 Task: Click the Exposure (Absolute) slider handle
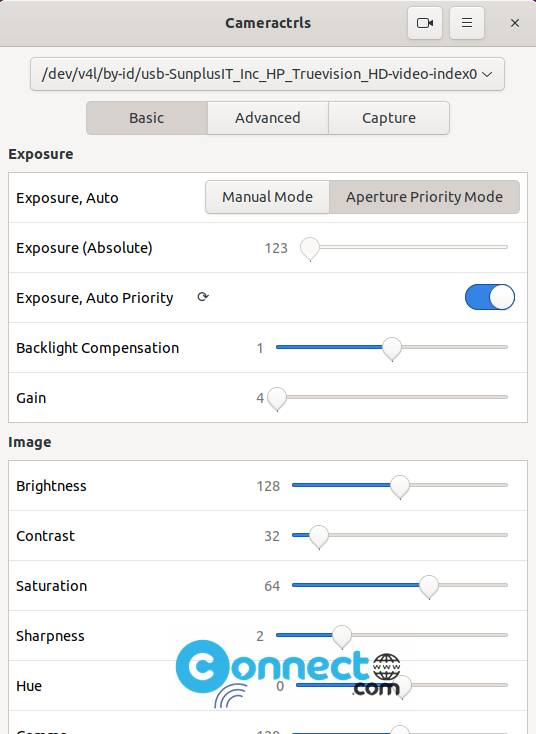coord(310,249)
